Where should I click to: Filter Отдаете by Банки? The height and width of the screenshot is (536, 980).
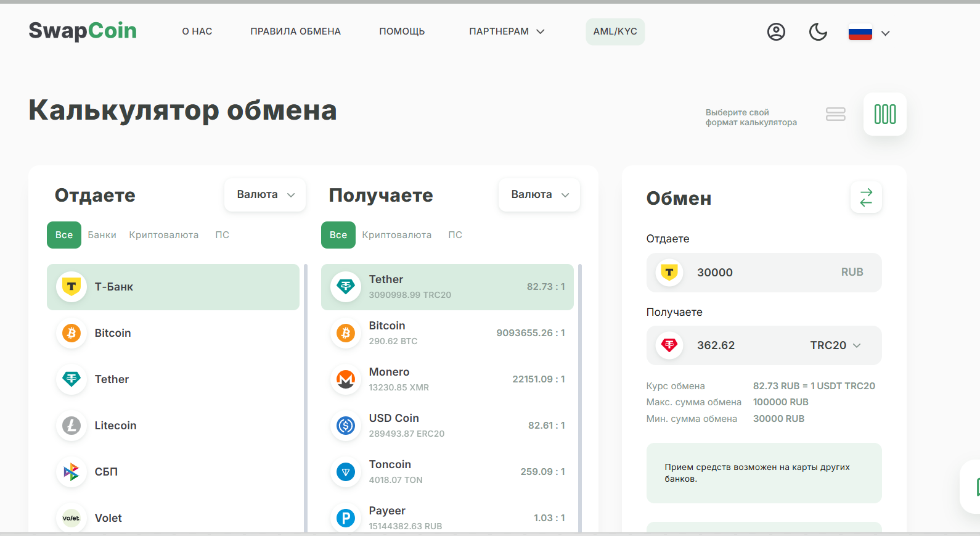(x=102, y=235)
